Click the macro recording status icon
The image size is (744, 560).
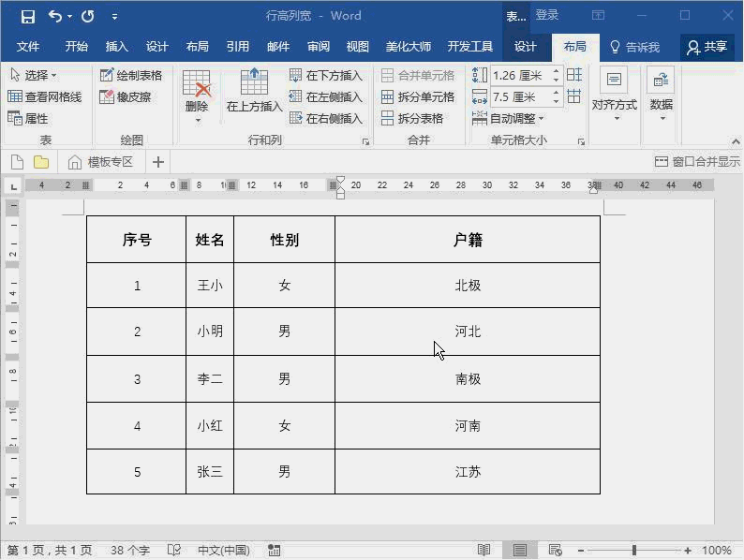[x=275, y=550]
